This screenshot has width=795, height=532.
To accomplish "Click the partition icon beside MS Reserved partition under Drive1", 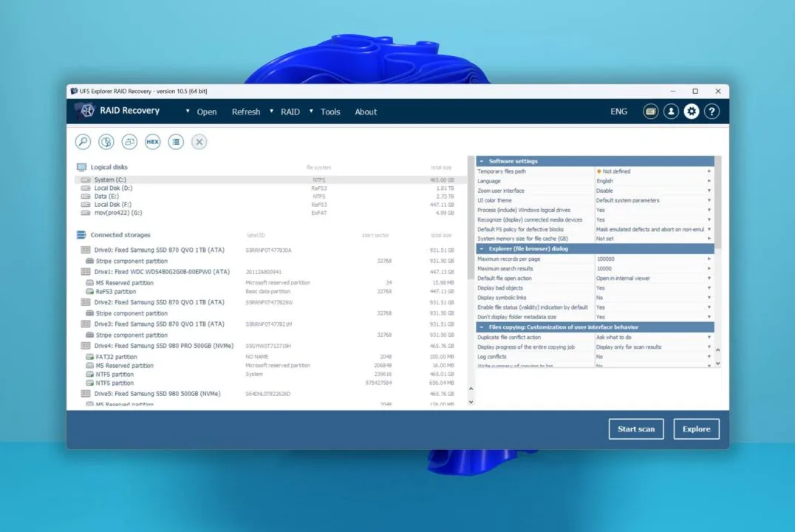I will pyautogui.click(x=89, y=283).
